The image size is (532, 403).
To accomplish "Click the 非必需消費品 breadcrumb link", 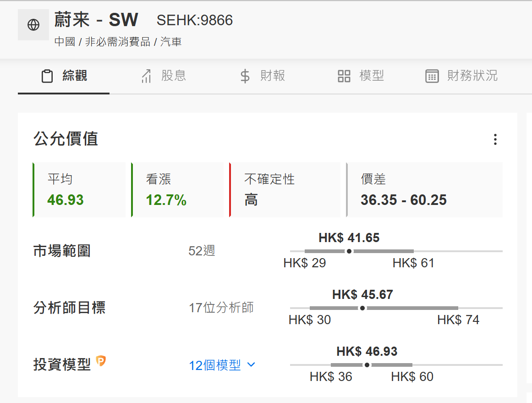I will (x=118, y=42).
